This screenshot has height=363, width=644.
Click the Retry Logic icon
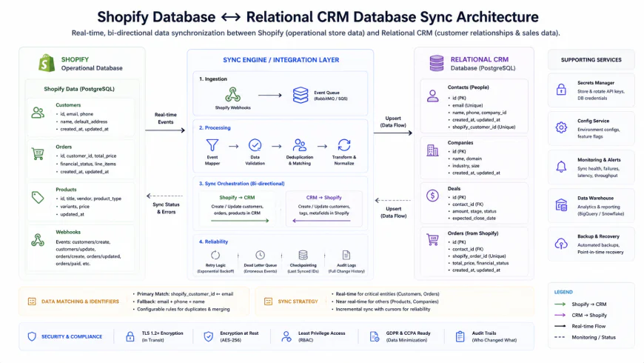click(215, 256)
